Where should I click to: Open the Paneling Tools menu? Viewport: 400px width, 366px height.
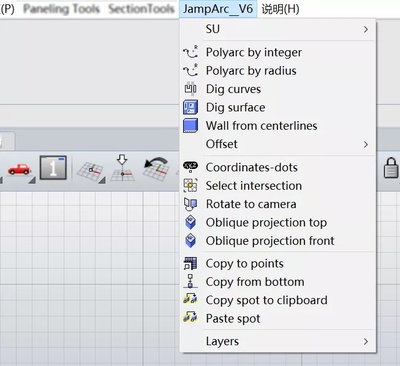(x=61, y=9)
